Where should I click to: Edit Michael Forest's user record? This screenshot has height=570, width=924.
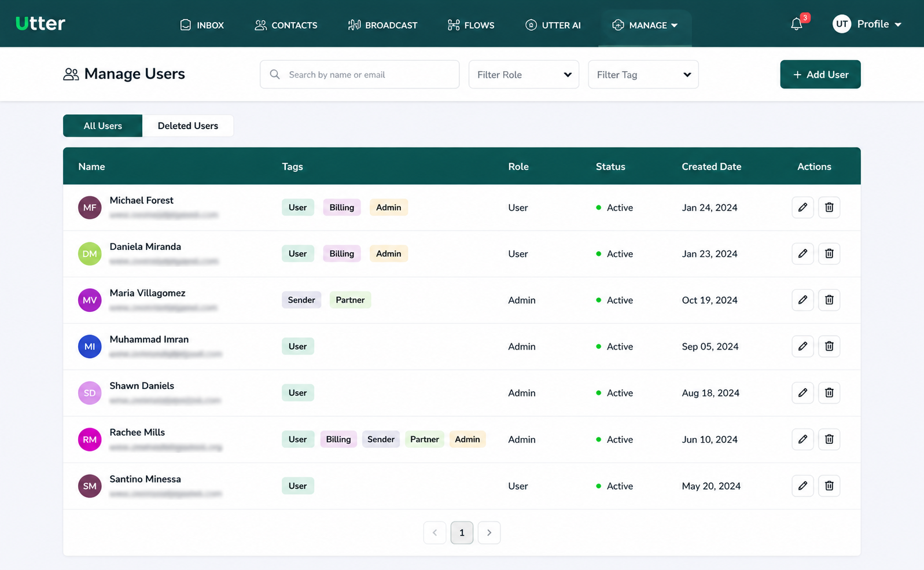coord(802,207)
